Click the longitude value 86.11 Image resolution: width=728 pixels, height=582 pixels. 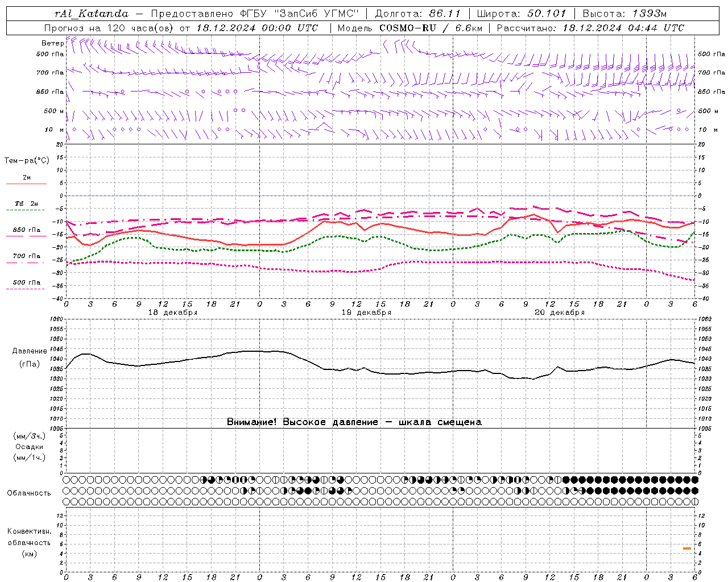(445, 14)
